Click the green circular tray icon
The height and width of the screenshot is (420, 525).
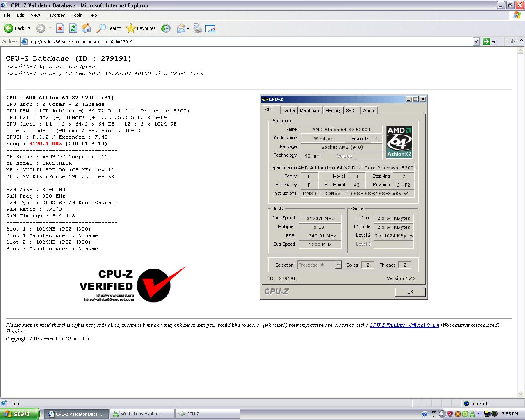tap(464, 414)
